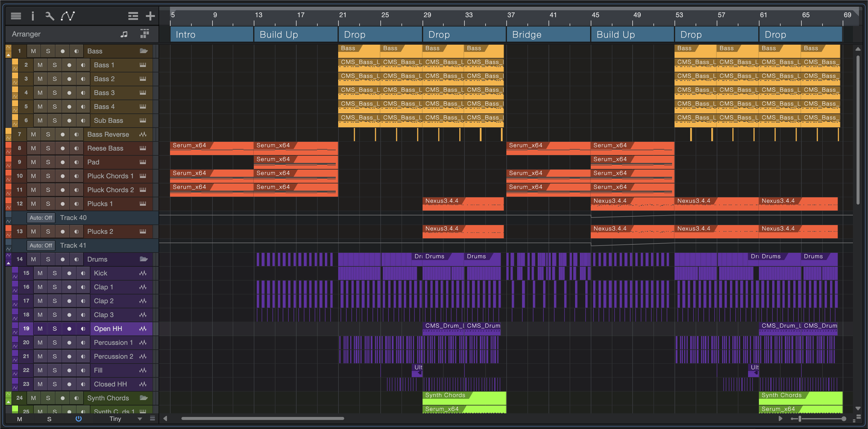Image resolution: width=868 pixels, height=429 pixels.
Task: Click Auto: Off on Track 40
Action: pyautogui.click(x=41, y=218)
